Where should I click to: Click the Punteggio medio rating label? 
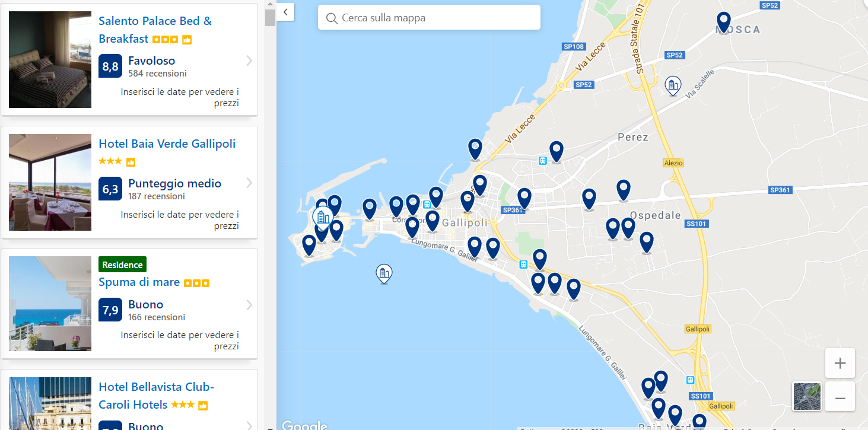175,183
